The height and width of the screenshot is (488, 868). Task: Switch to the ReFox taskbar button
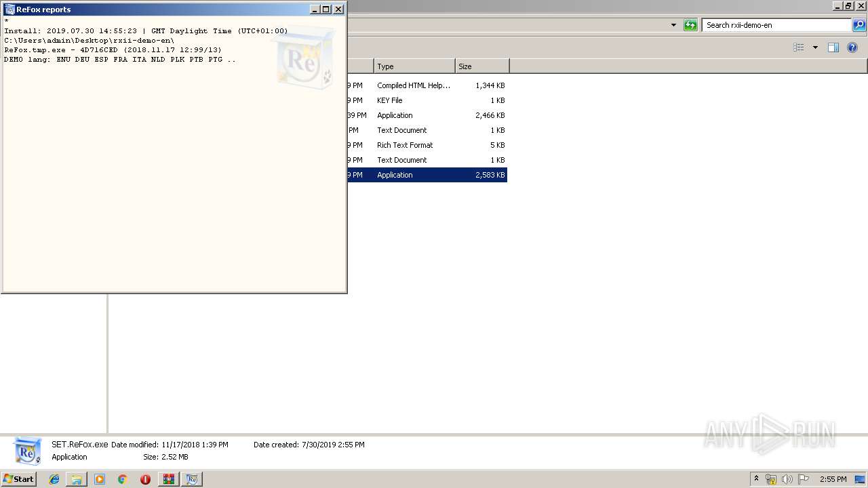coord(192,479)
